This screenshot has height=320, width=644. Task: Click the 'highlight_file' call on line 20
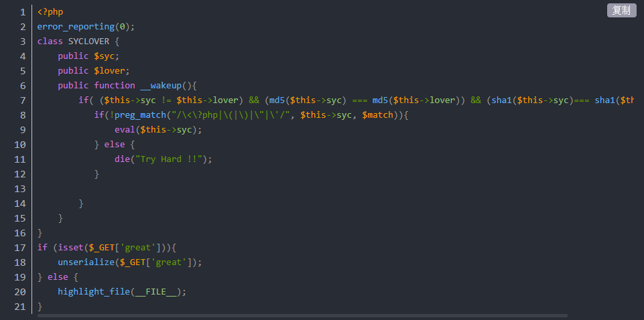coord(94,292)
